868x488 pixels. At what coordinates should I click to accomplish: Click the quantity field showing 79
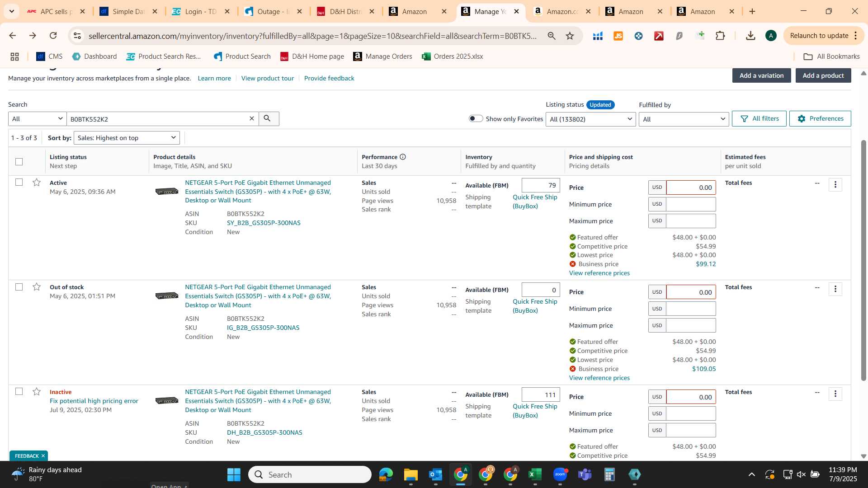(x=541, y=185)
